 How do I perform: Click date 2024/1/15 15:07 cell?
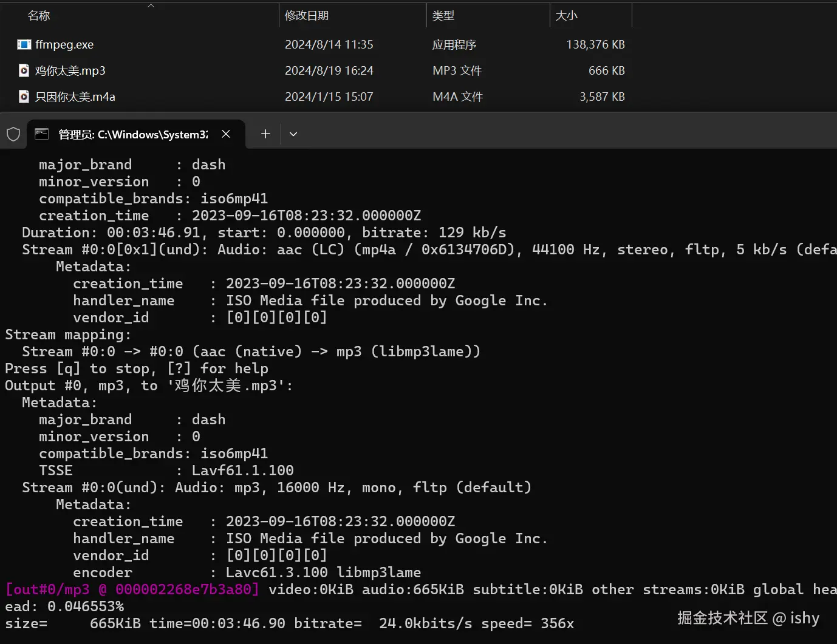(x=329, y=97)
